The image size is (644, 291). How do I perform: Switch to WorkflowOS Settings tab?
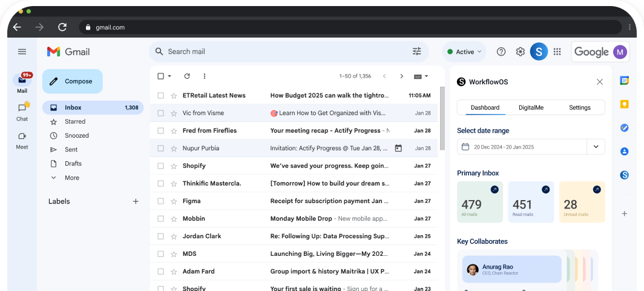coord(579,107)
